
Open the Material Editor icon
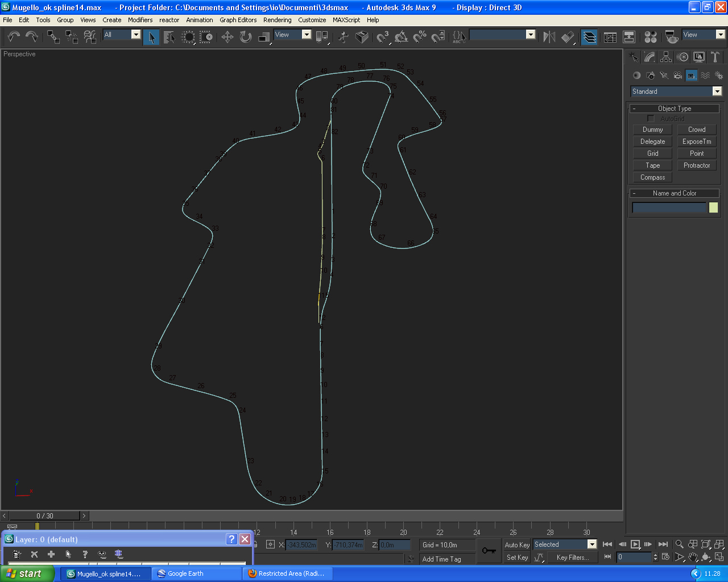pos(651,37)
